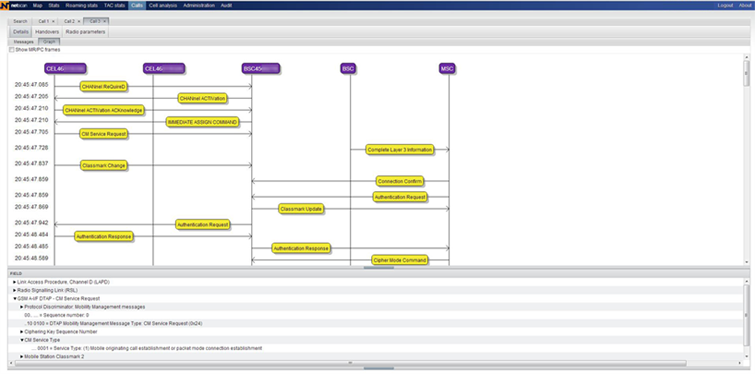Expand Link Access Procedure, Channel D (LAPD)

(14, 282)
